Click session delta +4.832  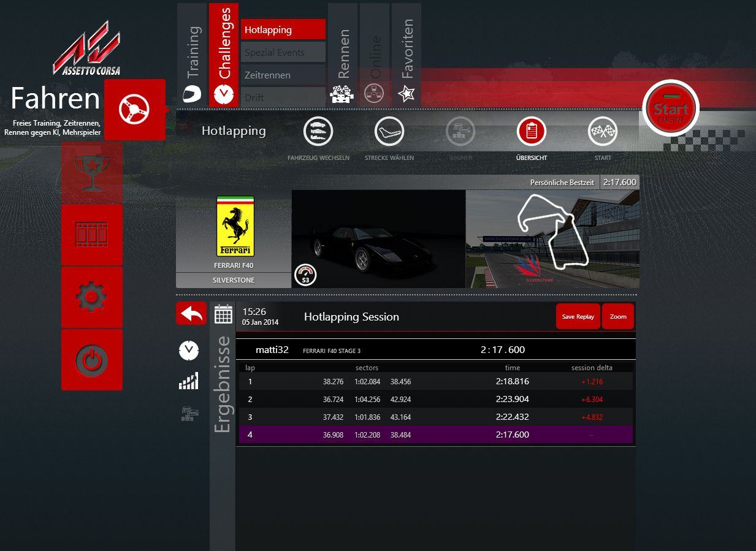(592, 417)
